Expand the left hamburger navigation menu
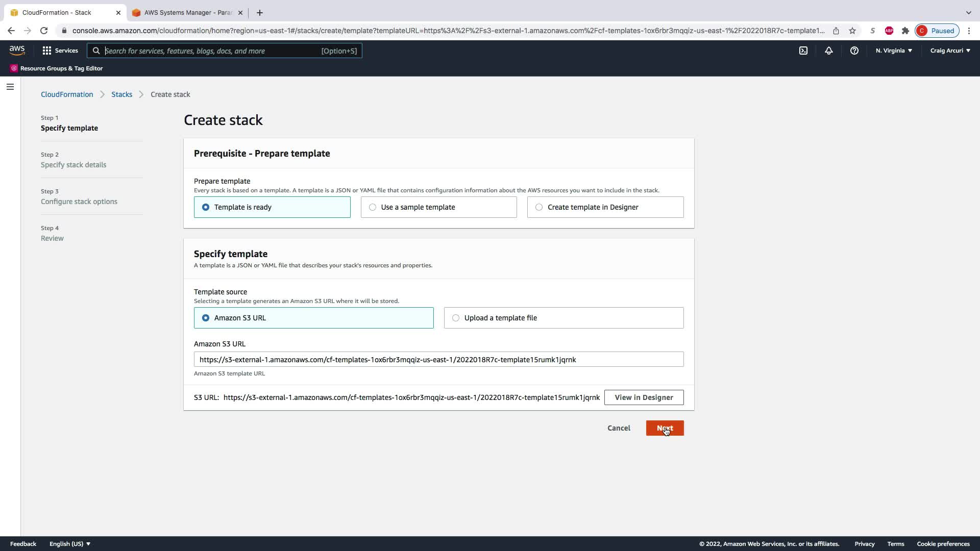Screen dimensions: 980x551 click(x=10, y=87)
